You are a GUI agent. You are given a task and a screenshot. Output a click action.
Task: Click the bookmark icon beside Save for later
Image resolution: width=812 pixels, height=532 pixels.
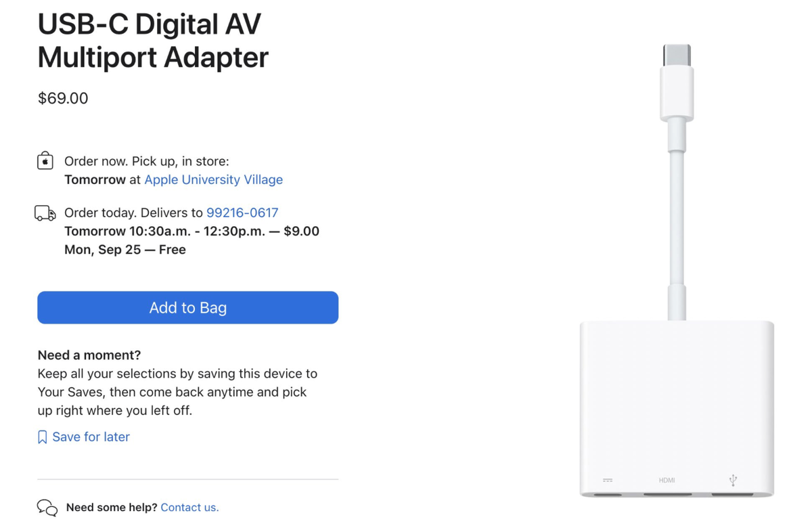43,437
